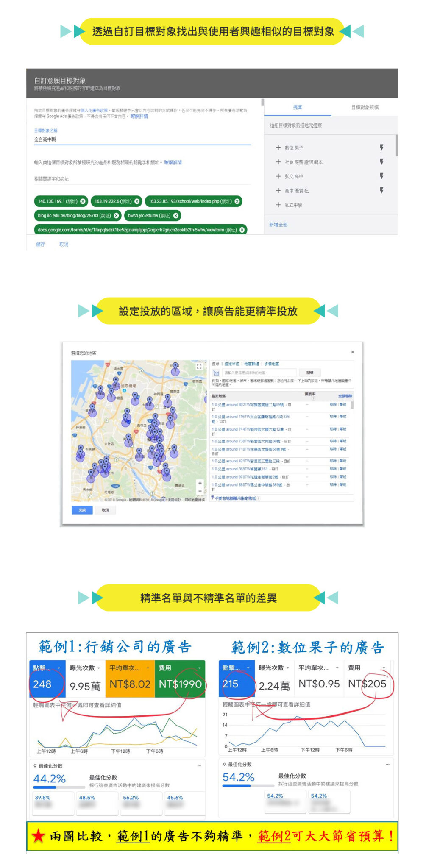Select the 提案 tab
This screenshot has height=868, width=426.
298,107
